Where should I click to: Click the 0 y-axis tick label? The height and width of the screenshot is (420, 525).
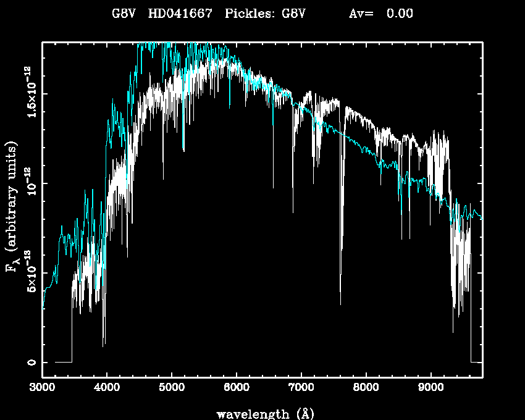point(30,362)
